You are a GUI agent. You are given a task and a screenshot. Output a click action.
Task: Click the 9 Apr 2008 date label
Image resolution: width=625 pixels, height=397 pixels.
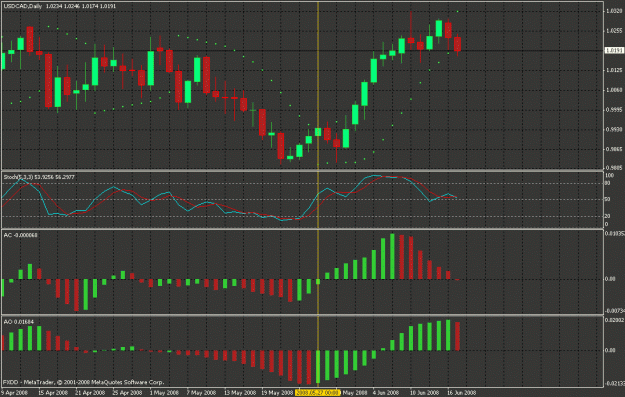point(14,393)
